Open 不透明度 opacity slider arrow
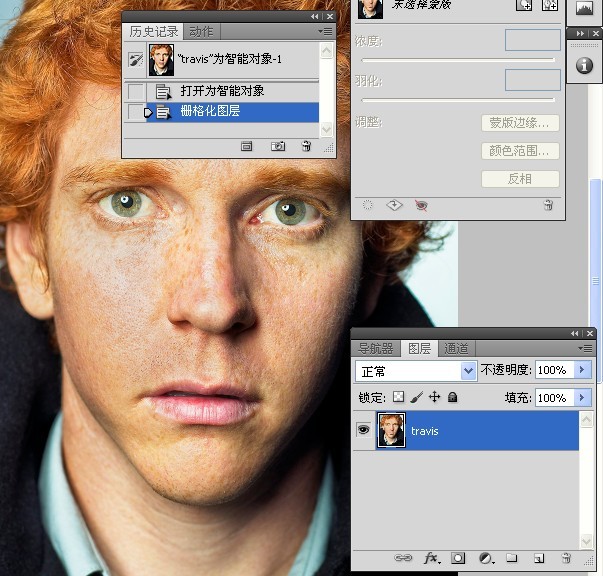603x576 pixels. coord(582,370)
